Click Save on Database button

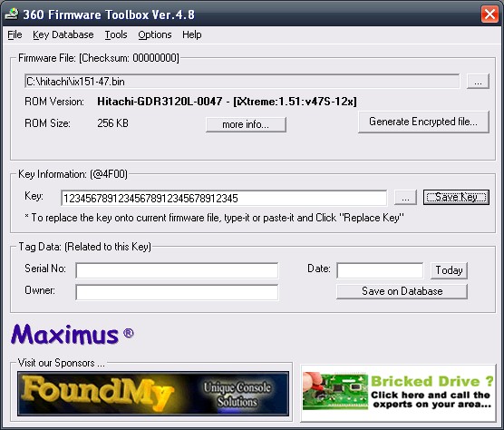tap(402, 291)
